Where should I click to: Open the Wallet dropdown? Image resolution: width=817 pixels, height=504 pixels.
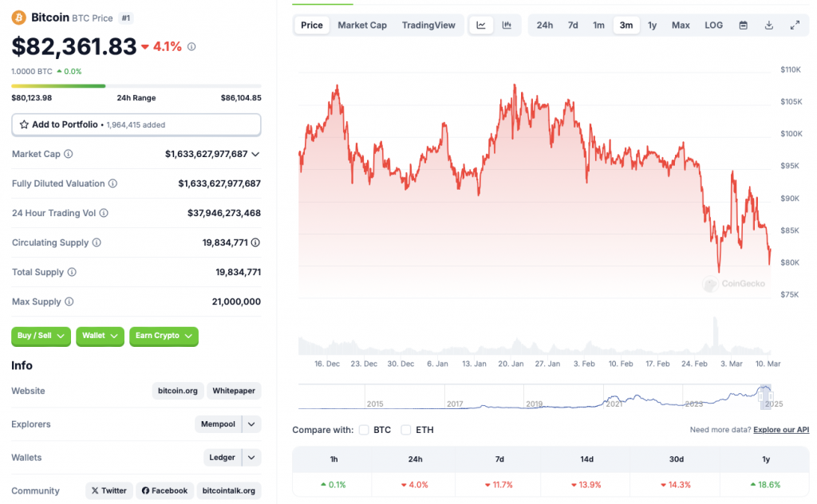click(100, 336)
